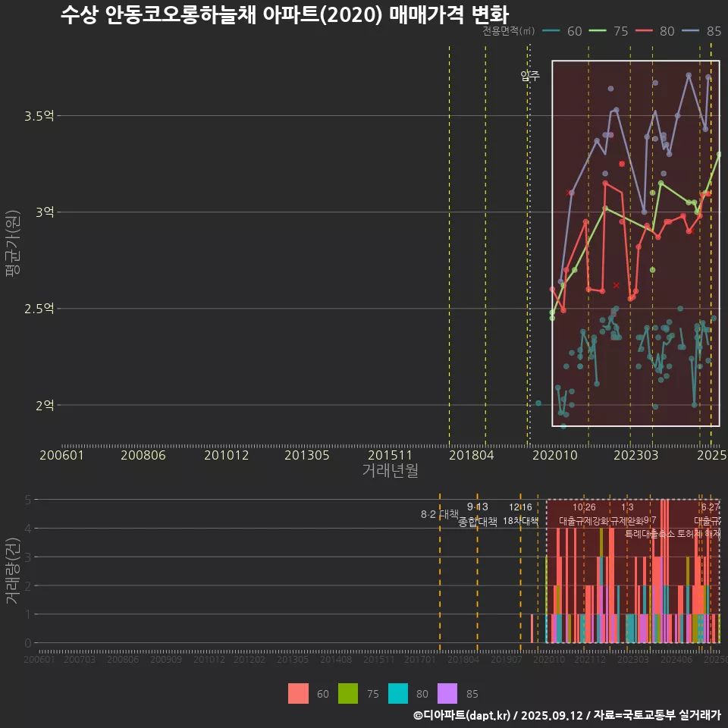728x728 pixels.
Task: Click the 80 line legend entry at top
Action: [x=655, y=31]
